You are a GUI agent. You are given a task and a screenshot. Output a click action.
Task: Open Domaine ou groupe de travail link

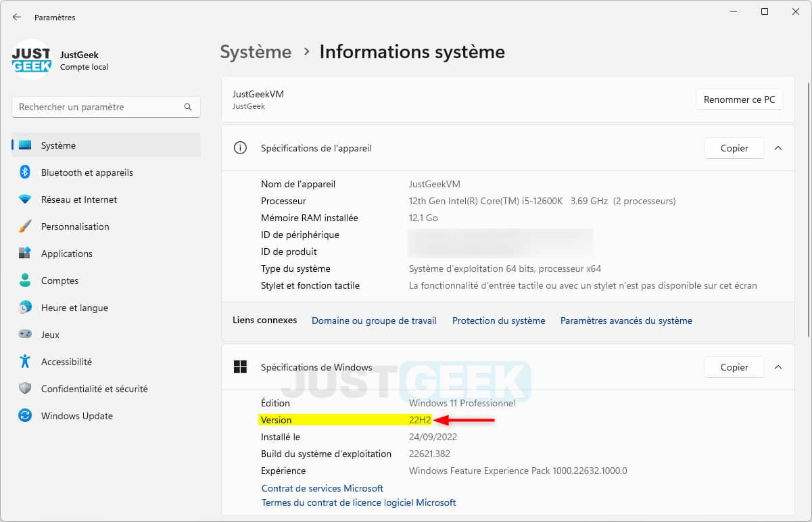[374, 321]
